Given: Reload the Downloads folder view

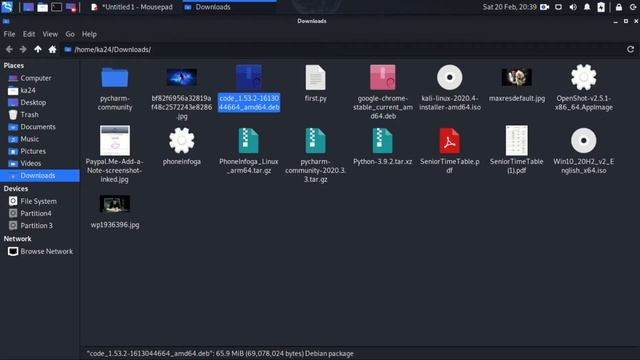Looking at the screenshot, I should point(630,49).
